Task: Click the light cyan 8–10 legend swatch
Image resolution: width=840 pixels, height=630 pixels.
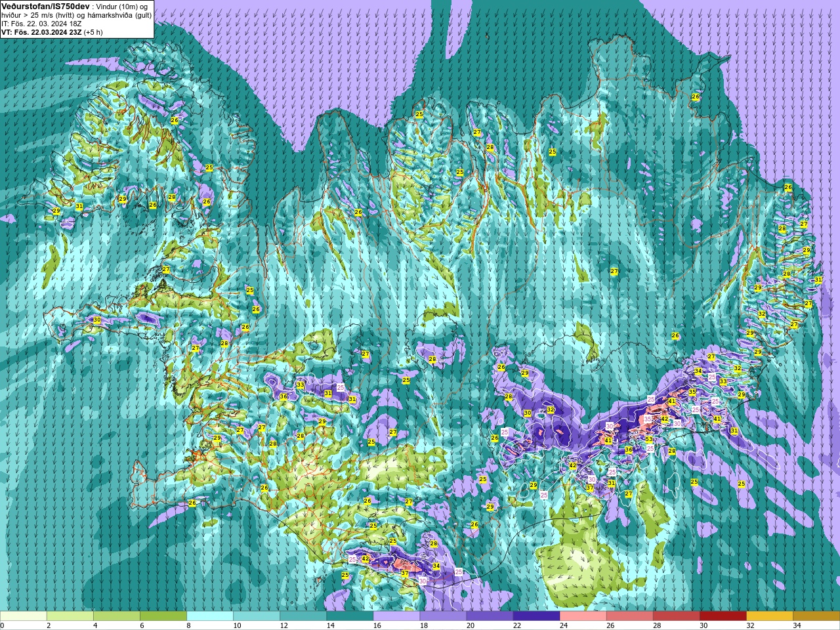Action: [x=210, y=616]
